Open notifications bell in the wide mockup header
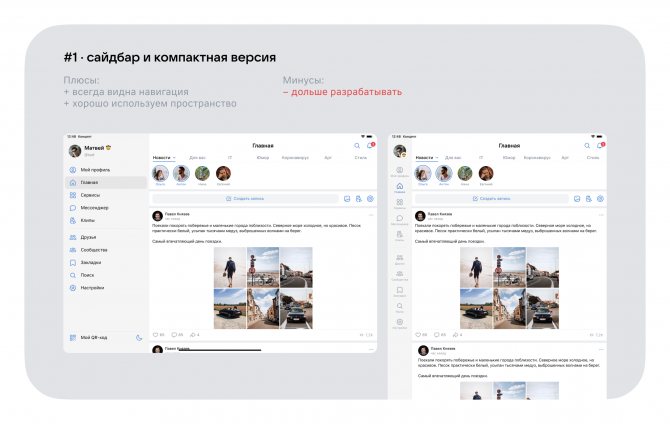The width and height of the screenshot is (670, 424). click(x=370, y=146)
